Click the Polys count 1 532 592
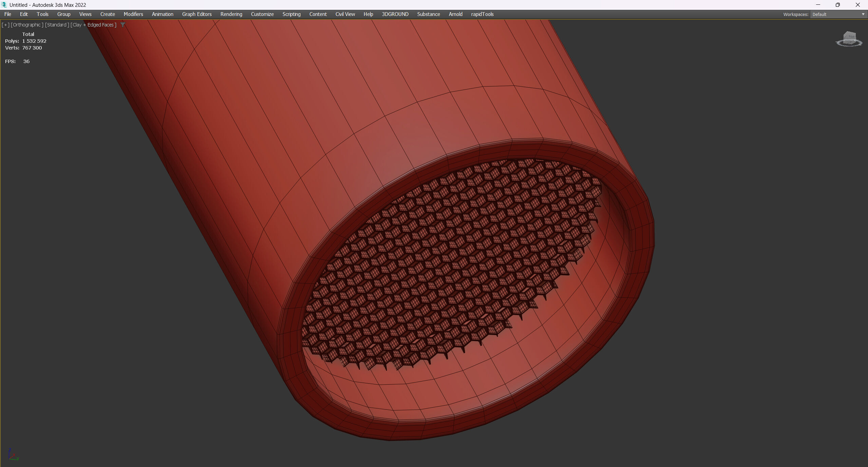Screen dimensions: 868x467 pos(34,41)
